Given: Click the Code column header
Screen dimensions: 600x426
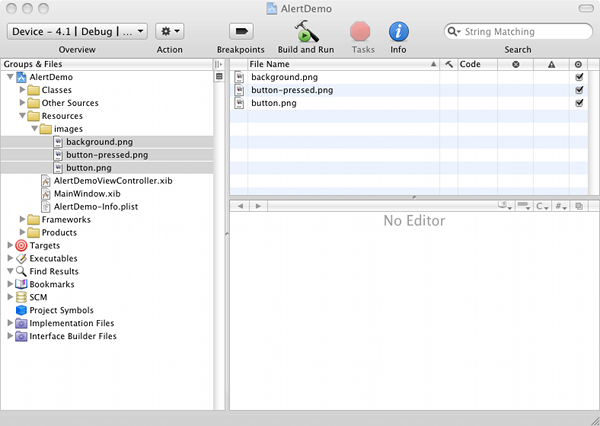Looking at the screenshot, I should [475, 64].
